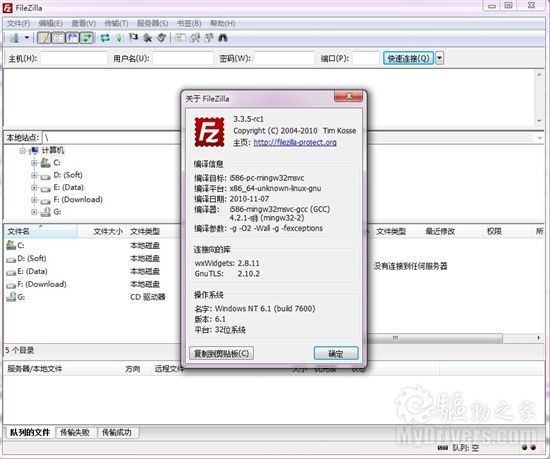The image size is (550, 459).
Task: Select the 计算机 computer icon in tree
Action: tap(34, 150)
